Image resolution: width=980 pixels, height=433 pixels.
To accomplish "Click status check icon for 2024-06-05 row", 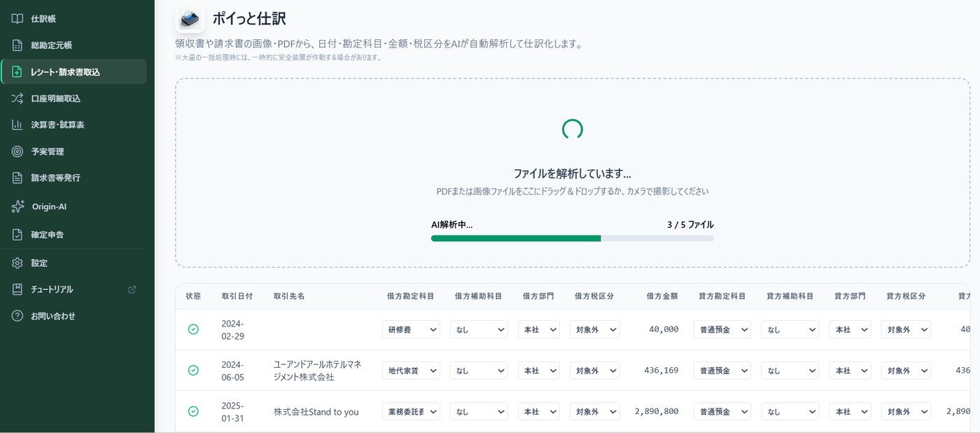I will [193, 370].
